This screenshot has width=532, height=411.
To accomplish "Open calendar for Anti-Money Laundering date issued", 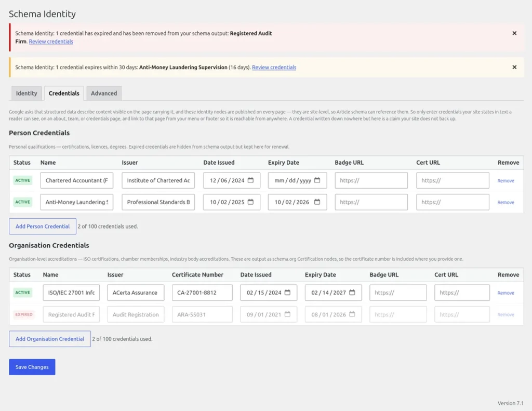I will click(x=250, y=202).
